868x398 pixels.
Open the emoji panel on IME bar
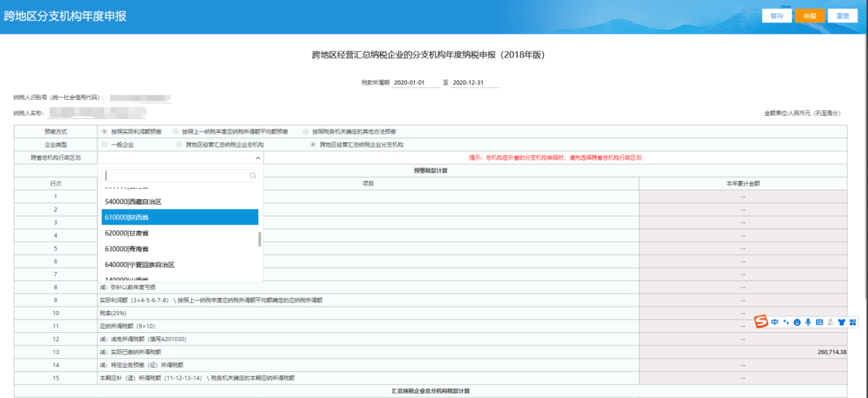coord(797,322)
